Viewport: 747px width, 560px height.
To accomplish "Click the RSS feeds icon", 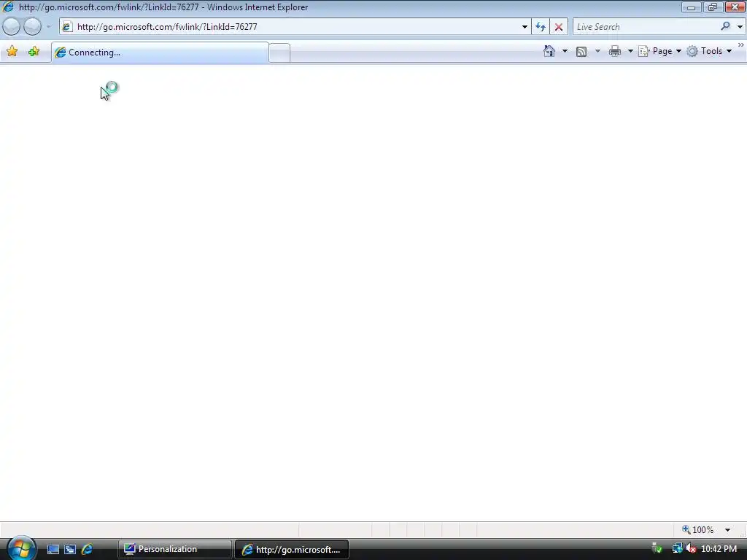I will [x=581, y=52].
